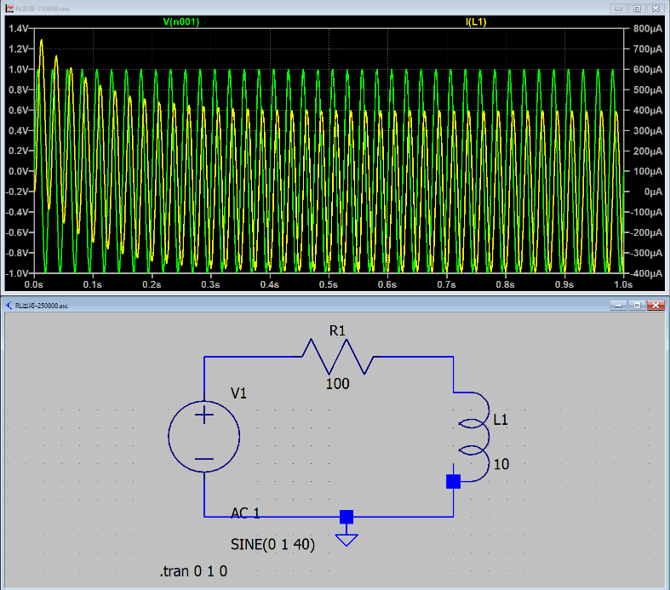Image resolution: width=670 pixels, height=590 pixels.
Task: Click the .tran 0 1 0 directive
Action: [x=199, y=572]
